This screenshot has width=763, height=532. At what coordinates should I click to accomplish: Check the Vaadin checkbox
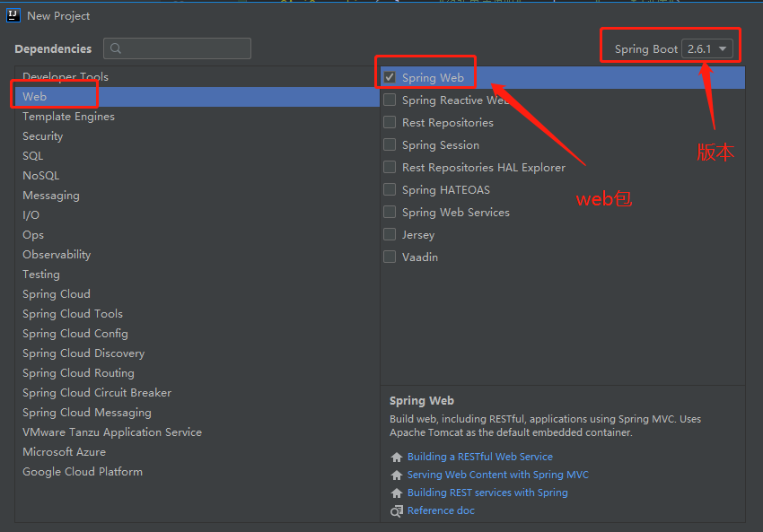tap(390, 257)
